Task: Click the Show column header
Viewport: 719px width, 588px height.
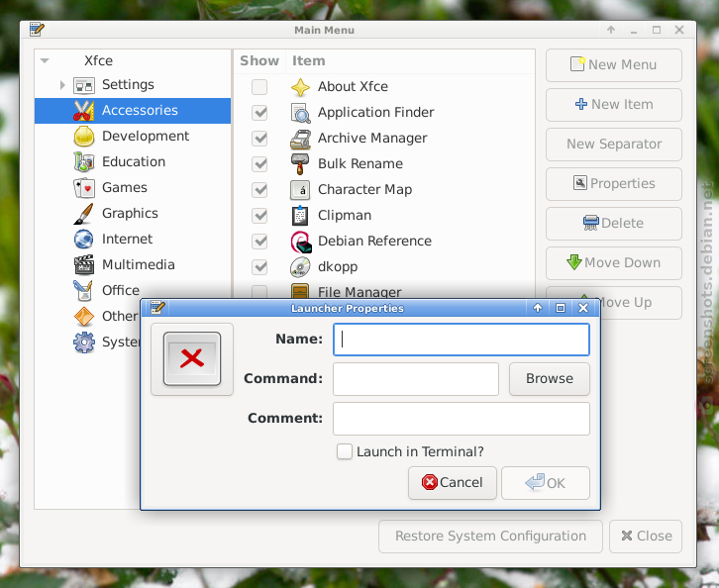Action: point(259,61)
